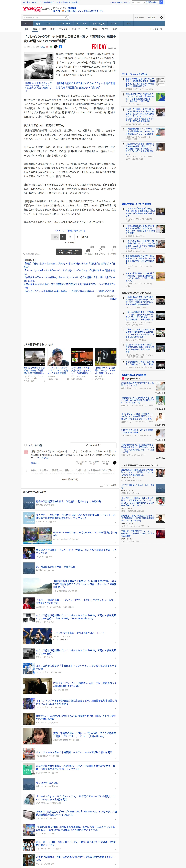Viewport: 186px width, 868px height.
Task: Click the search magnifier beside the keyword field
Action: point(66,18)
